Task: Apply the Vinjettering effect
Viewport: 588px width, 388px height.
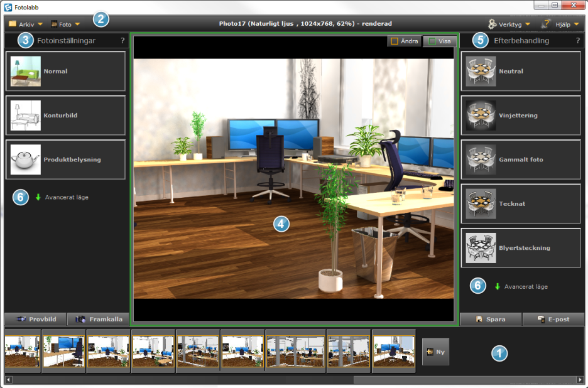Action: [x=520, y=116]
